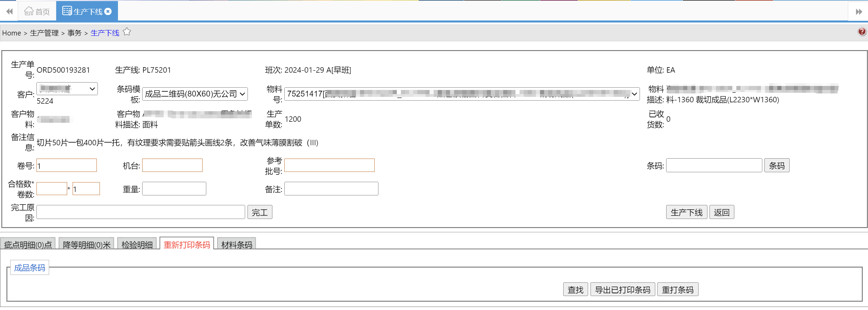
Task: Click the 完工 button
Action: point(260,212)
